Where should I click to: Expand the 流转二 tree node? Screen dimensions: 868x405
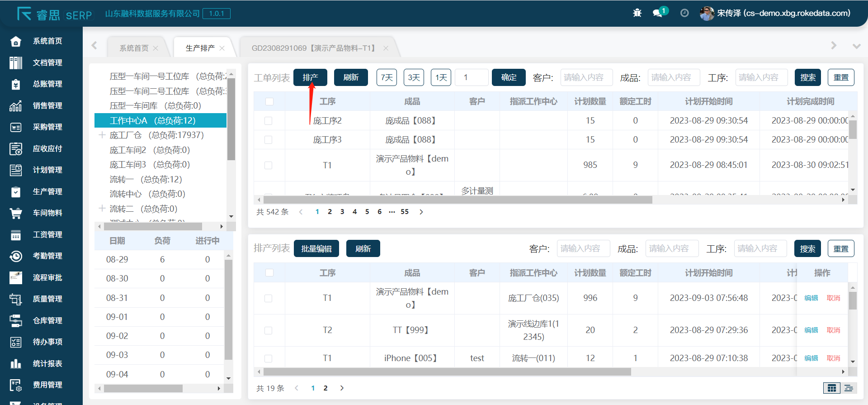click(102, 209)
